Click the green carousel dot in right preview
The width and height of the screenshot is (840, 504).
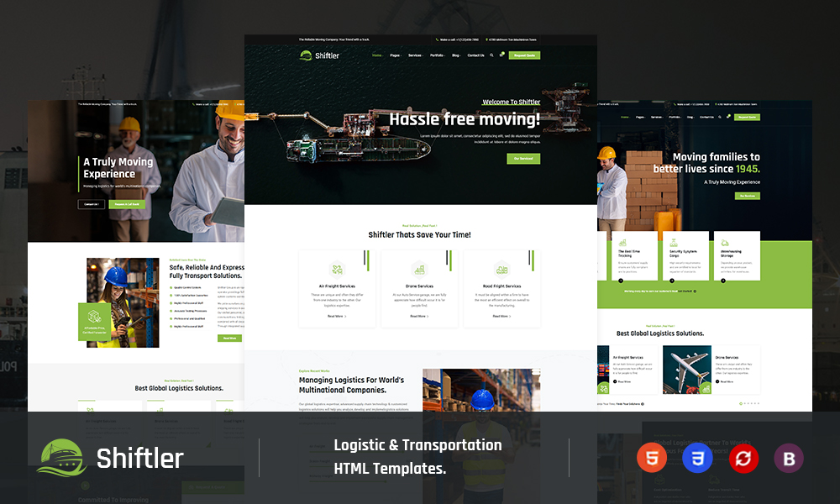741,403
